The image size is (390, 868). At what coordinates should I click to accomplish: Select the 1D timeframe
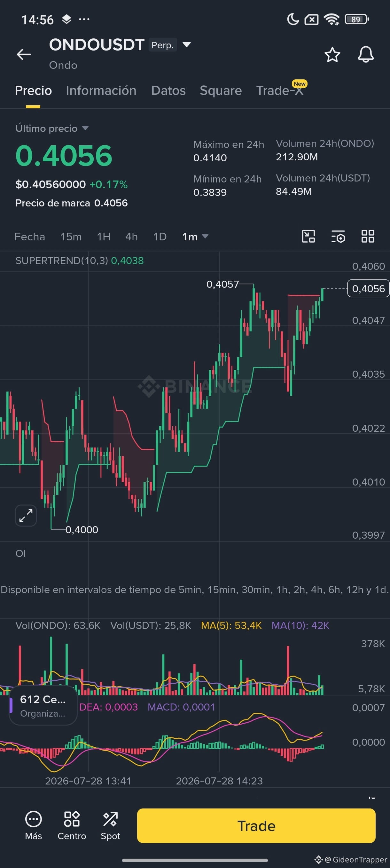coord(160,237)
